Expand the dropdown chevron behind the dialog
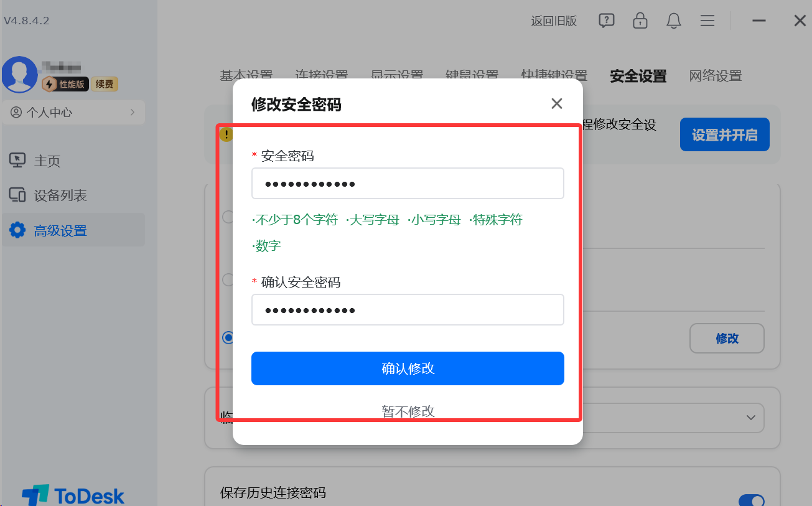This screenshot has height=506, width=812. tap(751, 418)
